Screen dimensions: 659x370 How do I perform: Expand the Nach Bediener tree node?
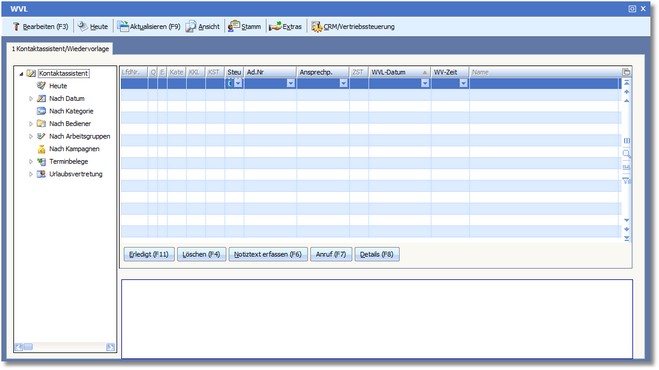(x=31, y=124)
